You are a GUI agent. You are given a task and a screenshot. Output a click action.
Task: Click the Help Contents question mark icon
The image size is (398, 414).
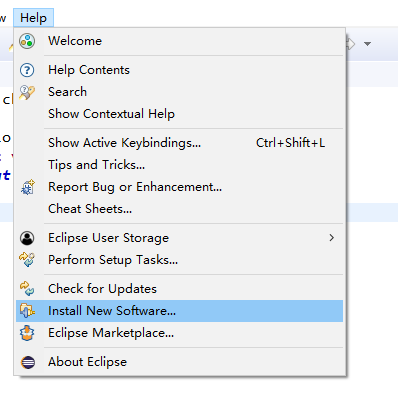[27, 70]
